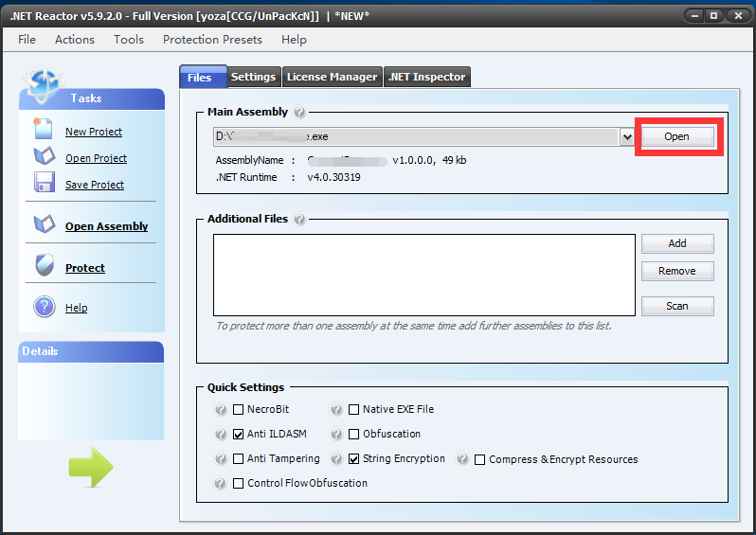Screen dimensions: 756x535
Task: Click the Main Assembly file path field
Action: coord(417,137)
